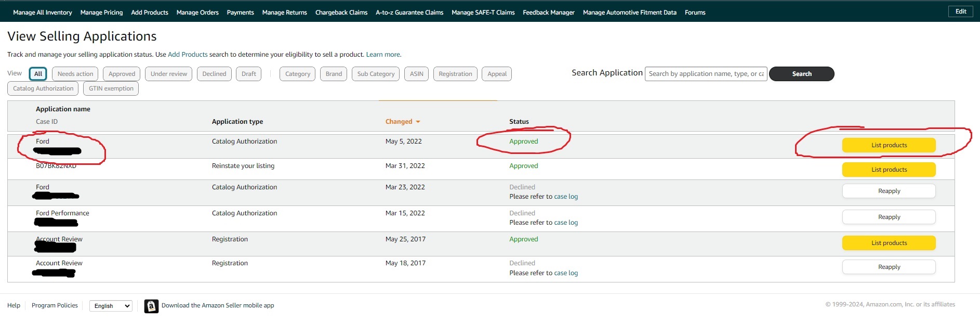
Task: Click the Mar 31, 2022 date cell
Action: click(x=405, y=166)
